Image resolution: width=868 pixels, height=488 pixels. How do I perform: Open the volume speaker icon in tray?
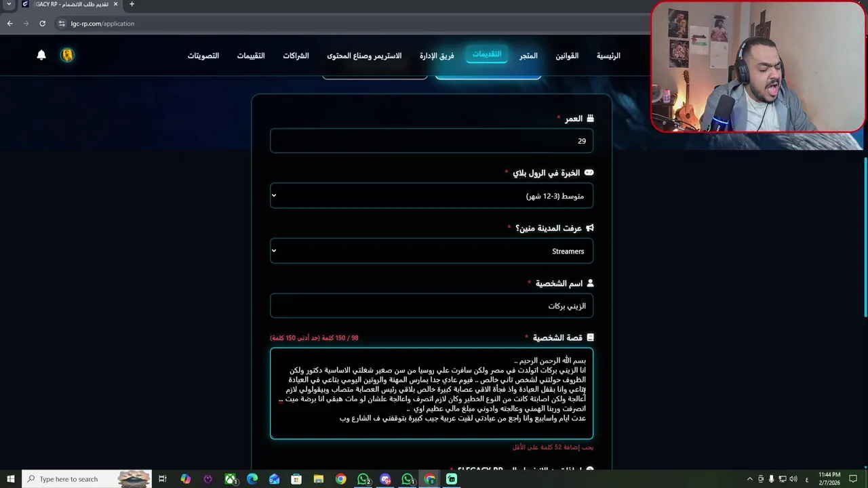click(x=793, y=479)
